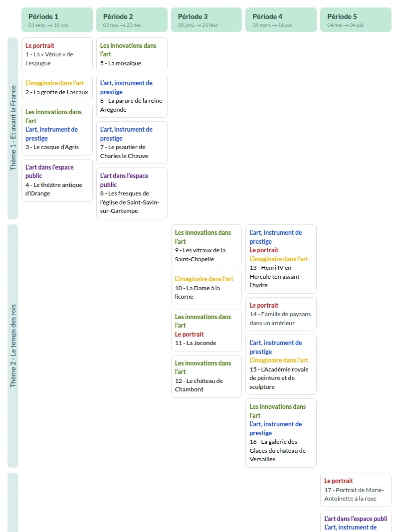The width and height of the screenshot is (399, 532).
Task: Click purple 'L'art dans l'espace public' in Saint-Savin card
Action: point(124,180)
